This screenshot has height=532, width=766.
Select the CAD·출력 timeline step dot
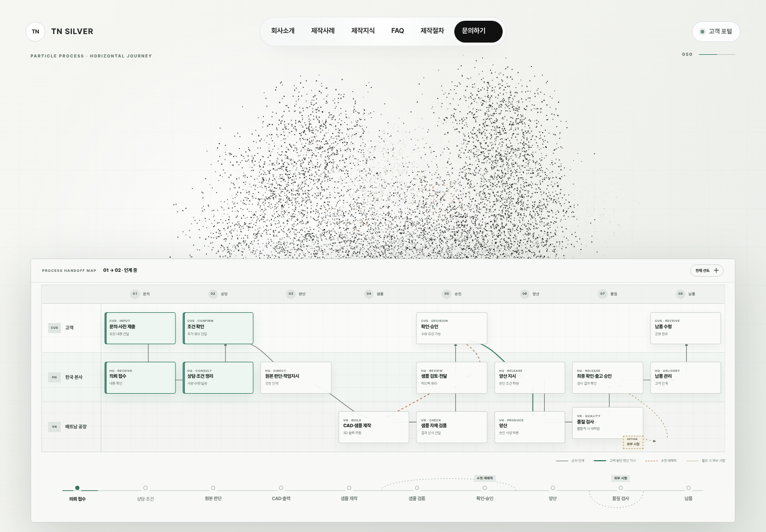point(281,488)
